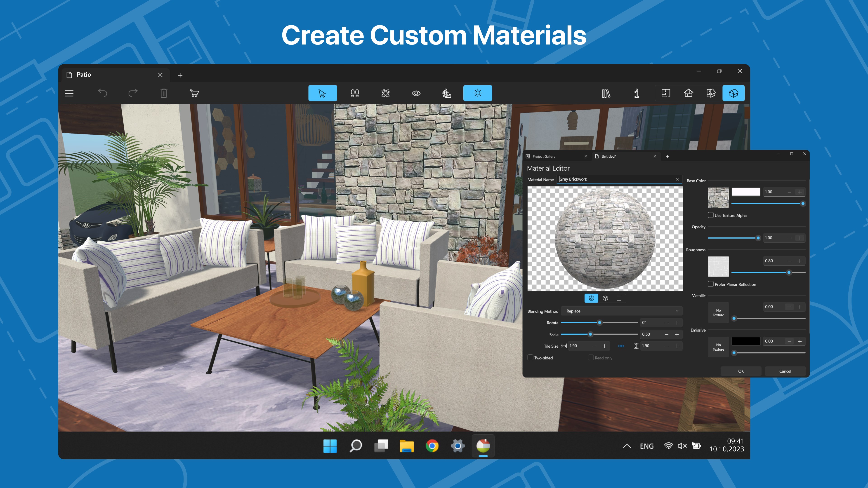Switch to 3D box view mode

point(734,93)
